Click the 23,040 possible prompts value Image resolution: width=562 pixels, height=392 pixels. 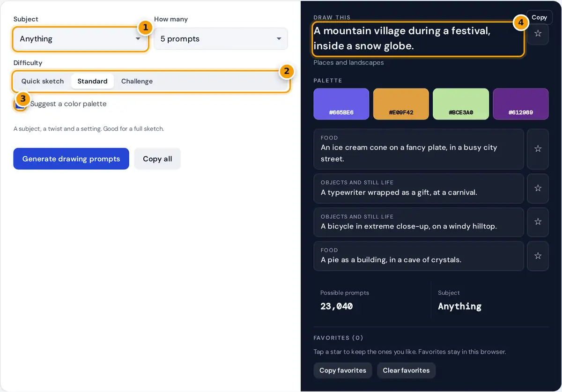pos(336,306)
